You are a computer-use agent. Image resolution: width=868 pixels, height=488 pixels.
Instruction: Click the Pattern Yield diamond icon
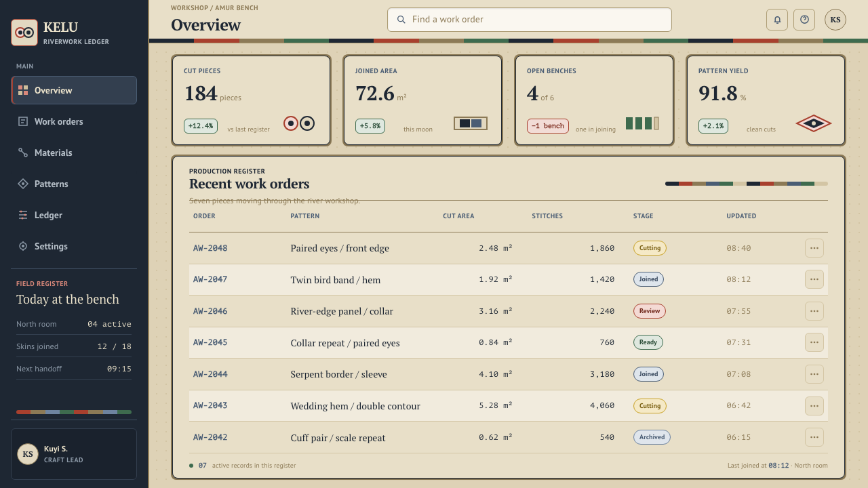(814, 123)
